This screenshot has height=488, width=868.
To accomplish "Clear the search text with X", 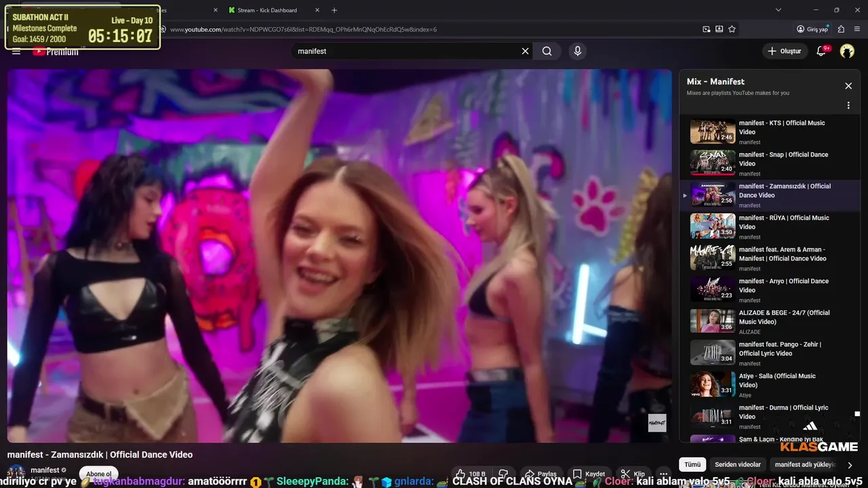I will (525, 51).
